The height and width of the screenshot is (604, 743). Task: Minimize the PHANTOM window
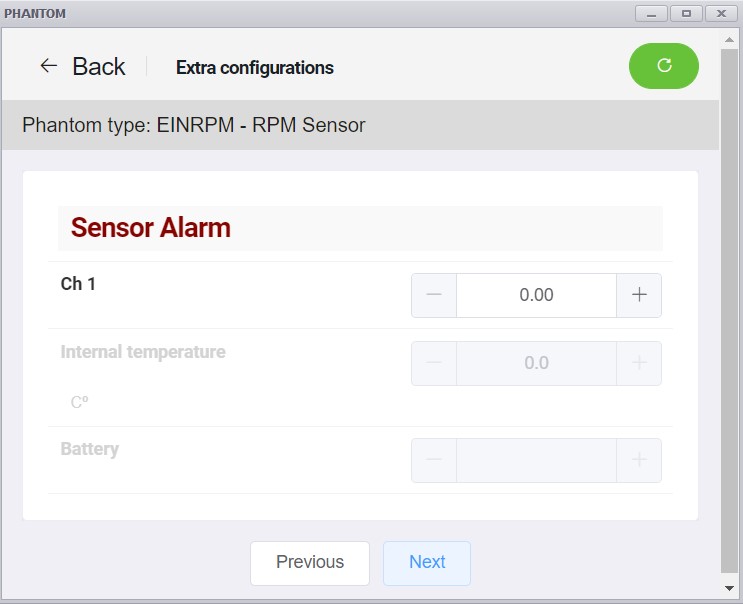coord(652,14)
